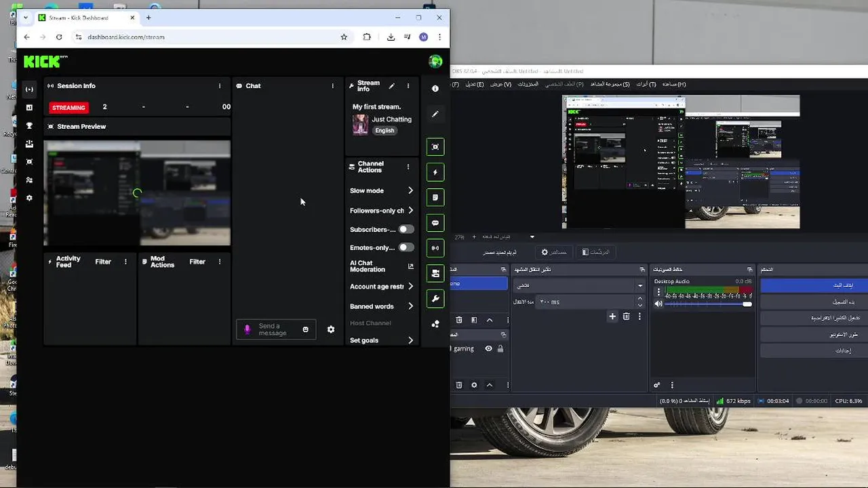Reload the Kick dashboard page
The width and height of the screenshot is (868, 488).
pos(59,37)
